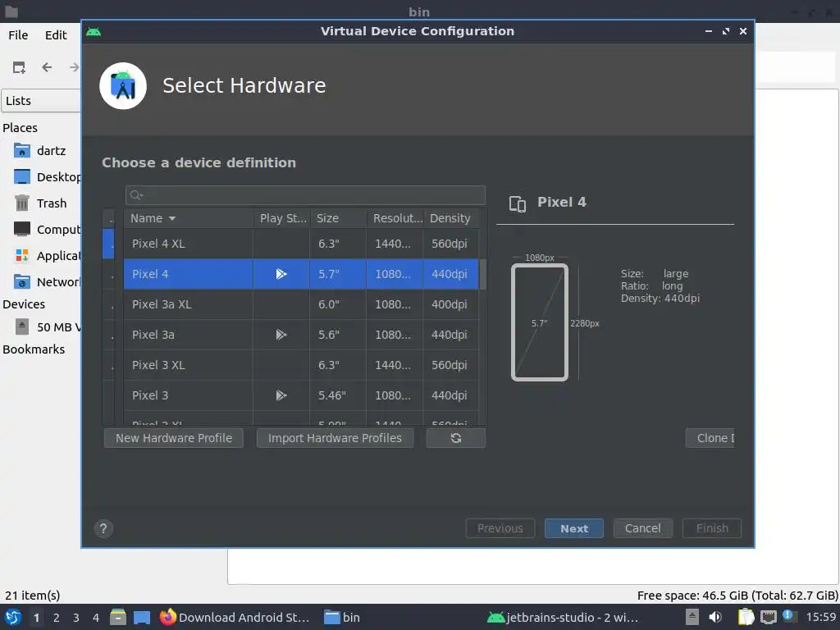This screenshot has height=630, width=840.
Task: Open the taskbar start menu icon
Action: click(13, 617)
